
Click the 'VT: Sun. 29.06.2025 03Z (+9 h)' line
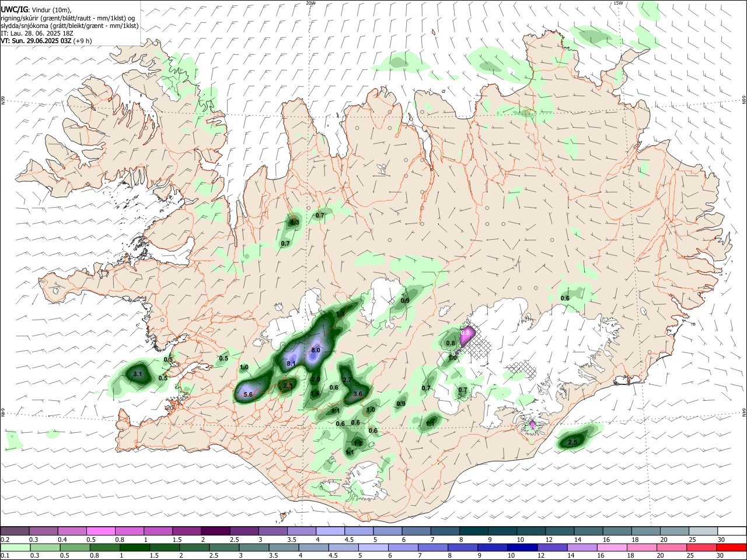click(46, 41)
